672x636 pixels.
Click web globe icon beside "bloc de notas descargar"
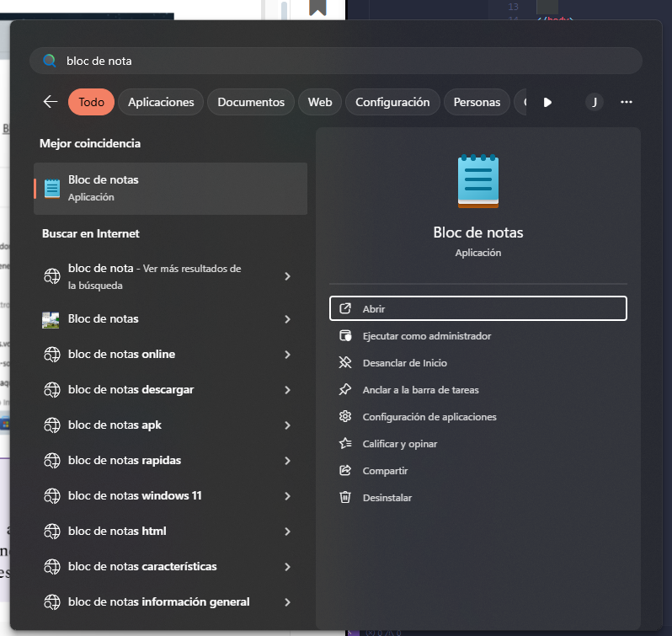52,389
